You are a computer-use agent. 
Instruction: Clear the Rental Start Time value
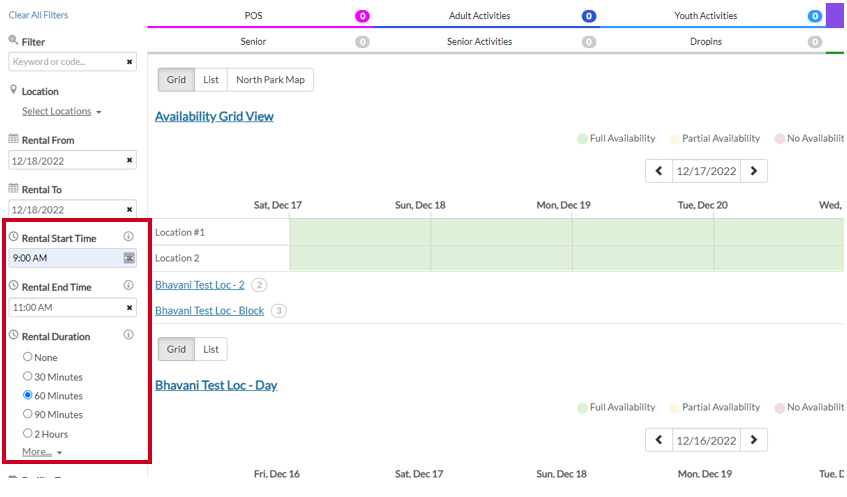pos(129,258)
